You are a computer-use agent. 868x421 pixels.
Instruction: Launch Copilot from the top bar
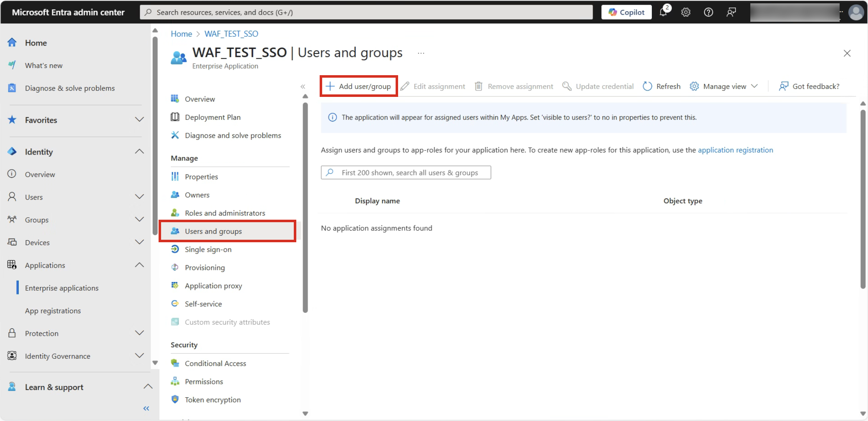pyautogui.click(x=626, y=12)
